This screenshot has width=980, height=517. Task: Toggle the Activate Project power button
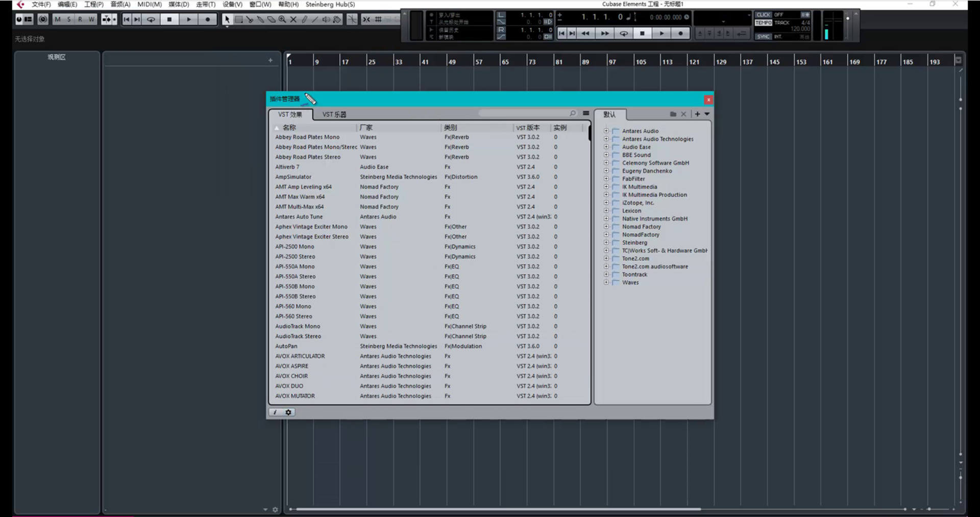coord(19,19)
